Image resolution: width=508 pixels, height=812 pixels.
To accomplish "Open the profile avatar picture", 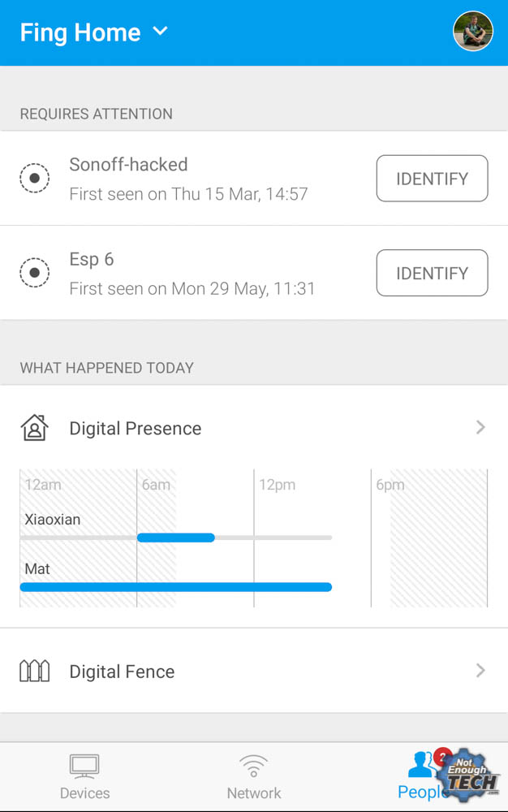I will [472, 32].
